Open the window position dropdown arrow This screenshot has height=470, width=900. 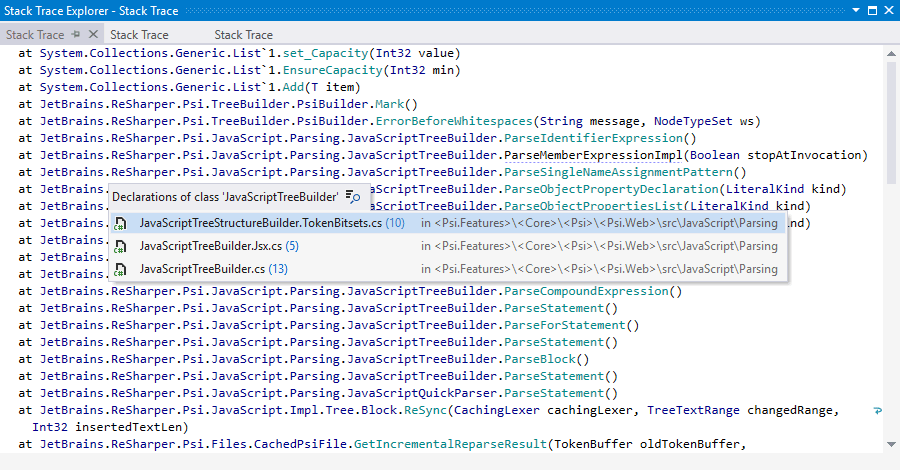[856, 10]
